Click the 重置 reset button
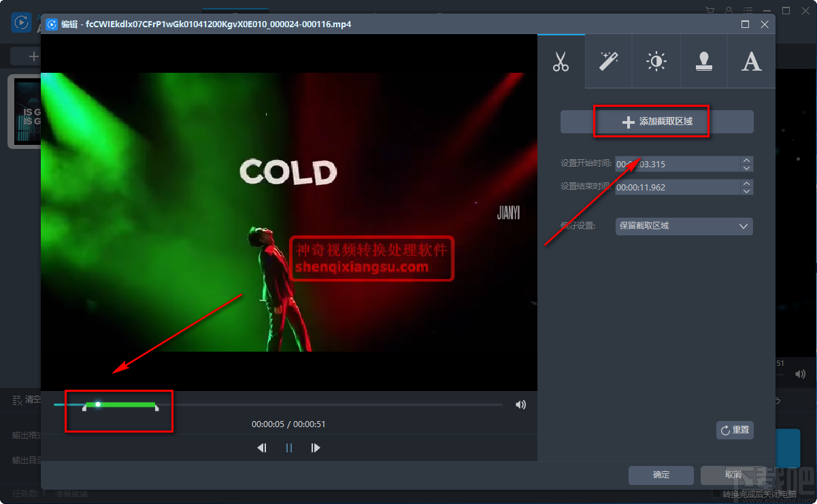The width and height of the screenshot is (817, 504). (735, 430)
